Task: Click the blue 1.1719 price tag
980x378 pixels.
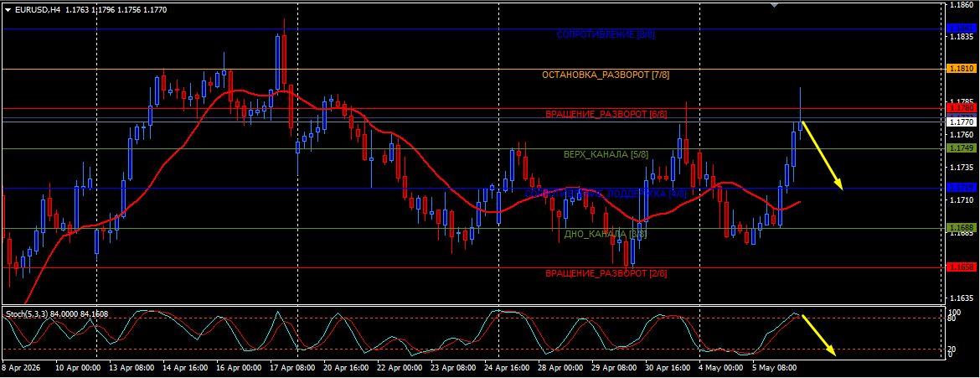Action: pos(962,188)
